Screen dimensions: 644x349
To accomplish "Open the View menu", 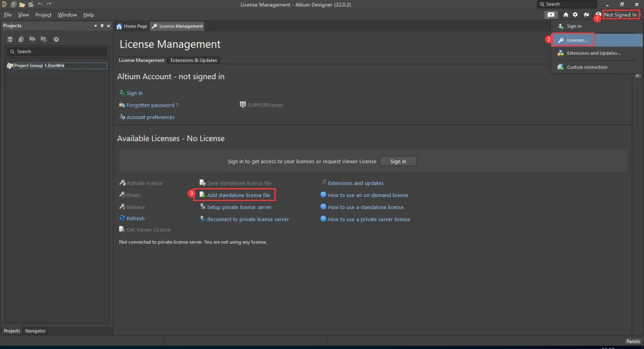I will coord(23,15).
